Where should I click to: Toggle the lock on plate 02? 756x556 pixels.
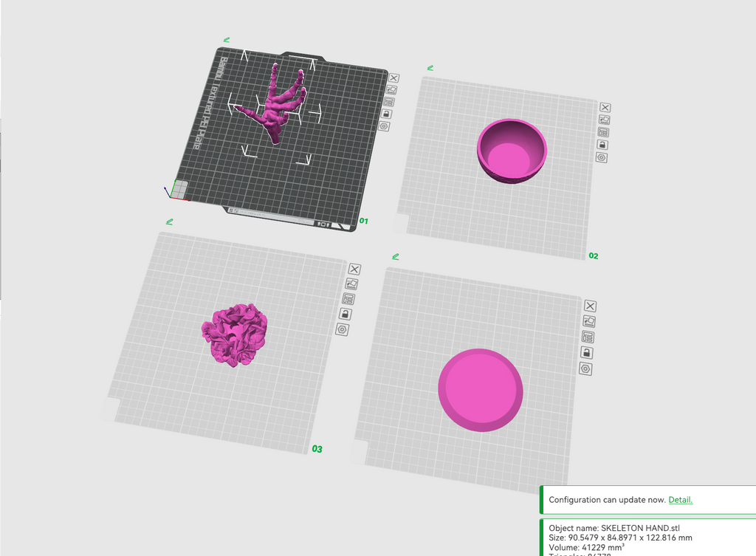(602, 145)
